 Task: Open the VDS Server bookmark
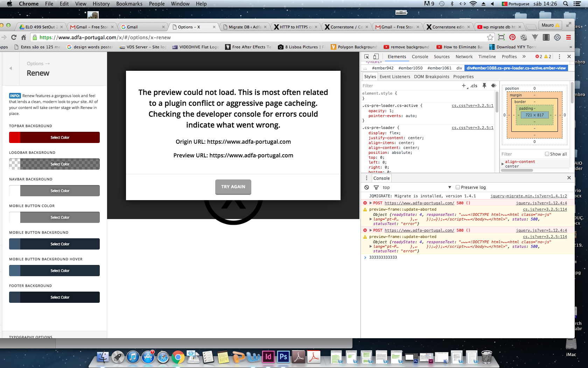[x=143, y=47]
